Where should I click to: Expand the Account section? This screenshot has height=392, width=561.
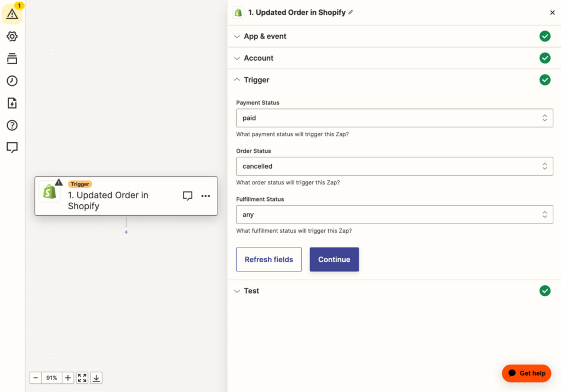click(394, 58)
